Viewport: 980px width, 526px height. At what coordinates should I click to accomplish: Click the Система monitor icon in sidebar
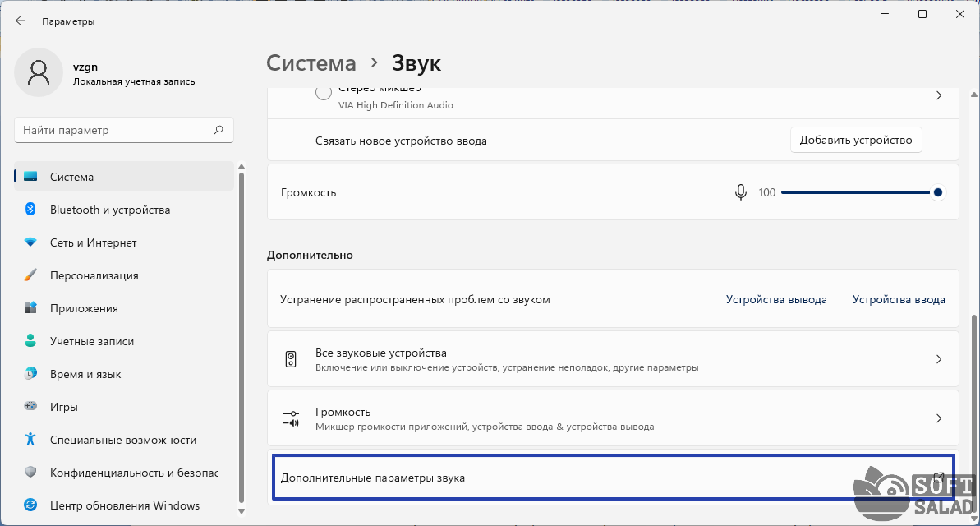30,177
